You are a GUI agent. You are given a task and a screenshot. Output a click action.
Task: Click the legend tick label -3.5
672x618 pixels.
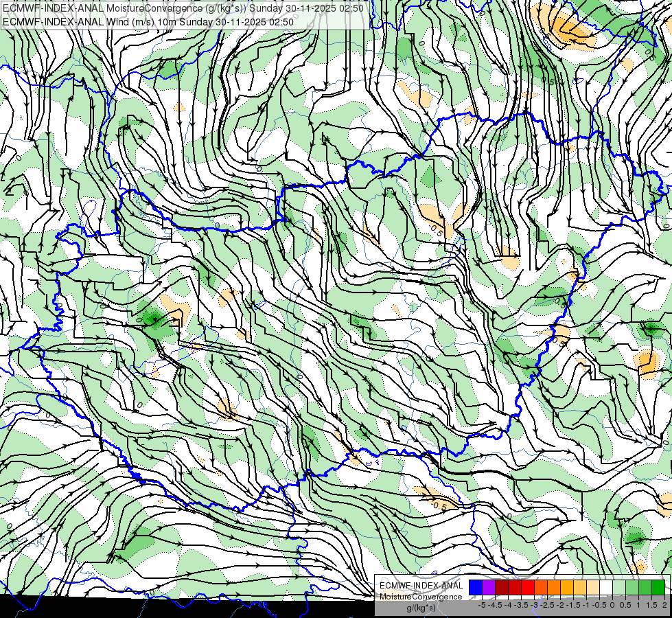pyautogui.click(x=521, y=605)
